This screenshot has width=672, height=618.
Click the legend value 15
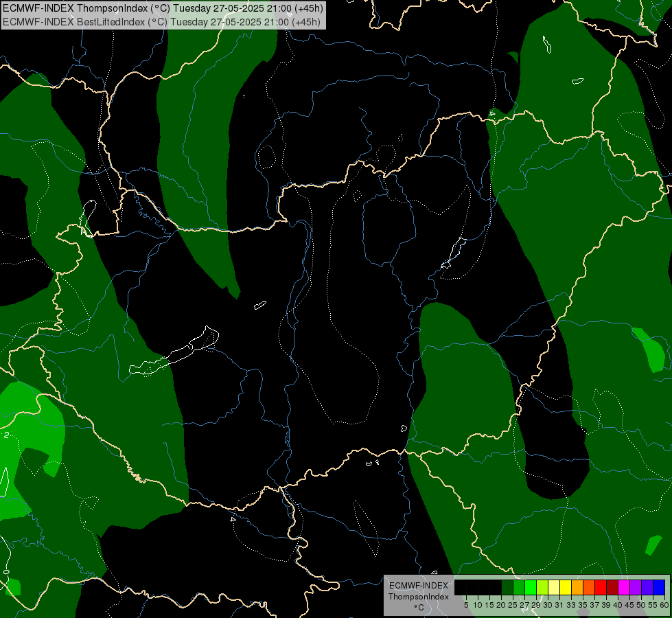pos(489,605)
